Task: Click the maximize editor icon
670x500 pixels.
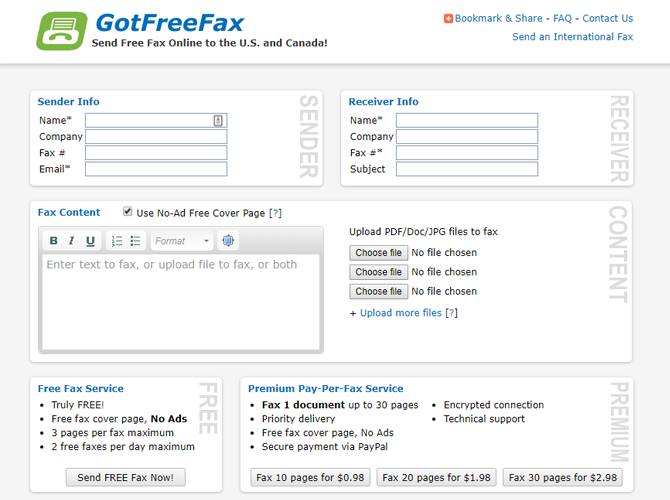Action: (x=228, y=241)
